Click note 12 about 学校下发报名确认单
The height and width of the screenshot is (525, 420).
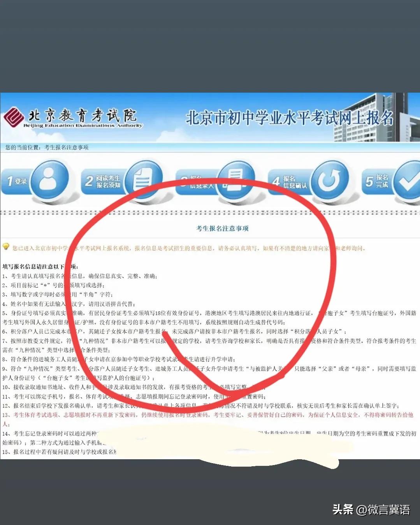click(200, 406)
